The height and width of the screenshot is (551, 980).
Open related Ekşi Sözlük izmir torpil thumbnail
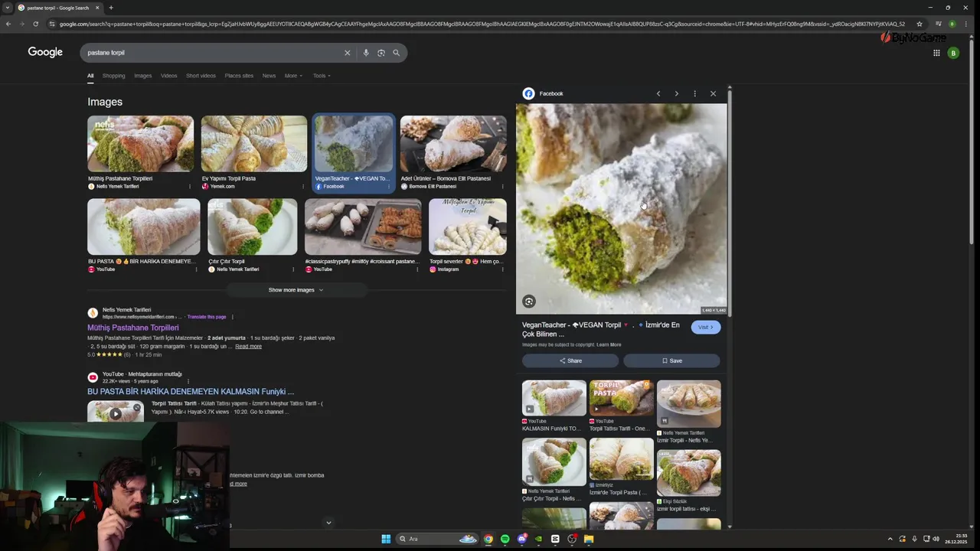(x=688, y=473)
